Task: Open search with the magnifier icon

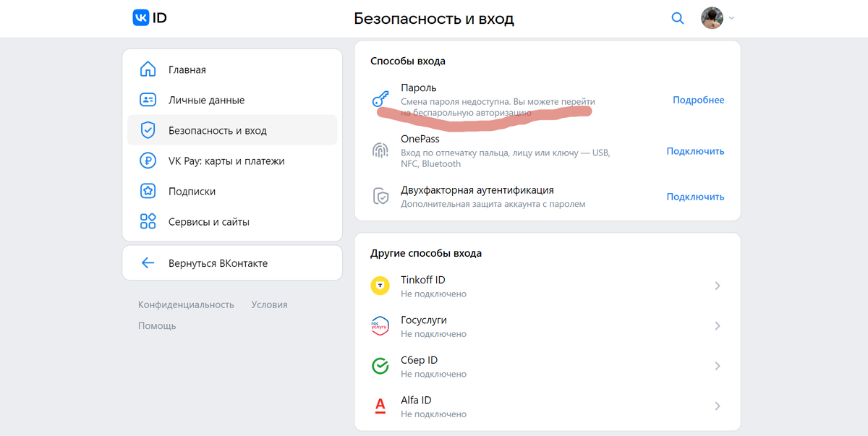Action: coord(678,18)
